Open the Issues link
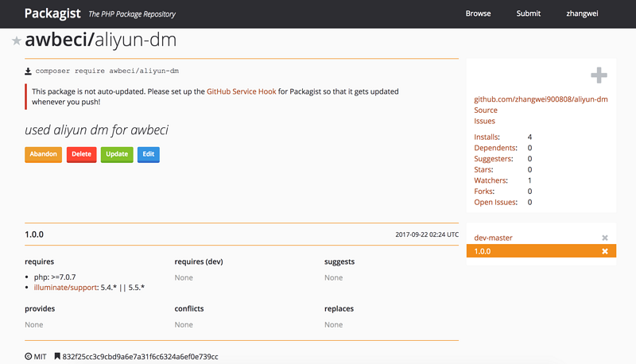Image resolution: width=636 pixels, height=364 pixels. [x=484, y=121]
